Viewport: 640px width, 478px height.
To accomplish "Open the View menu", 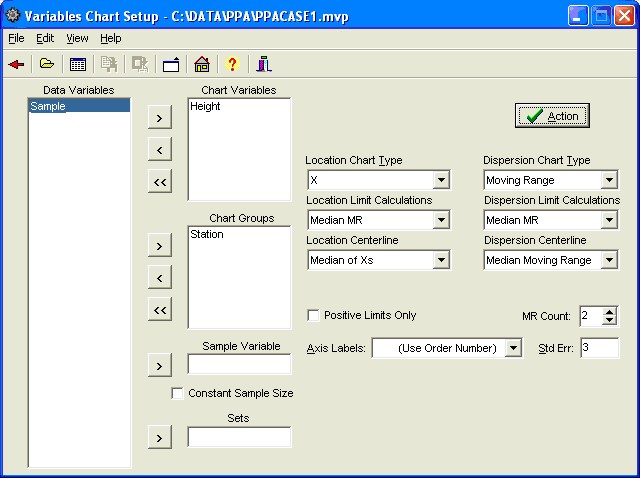I will pyautogui.click(x=77, y=38).
